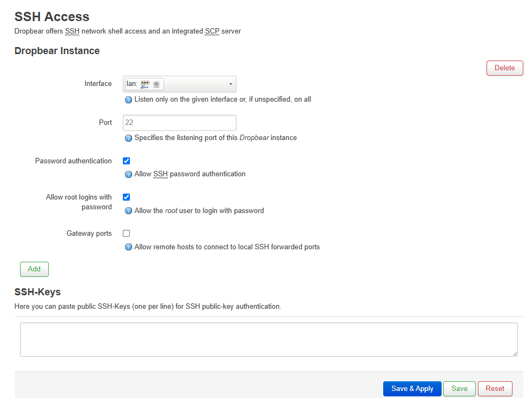Click the lan: badge text
This screenshot has height=398, width=532.
132,84
